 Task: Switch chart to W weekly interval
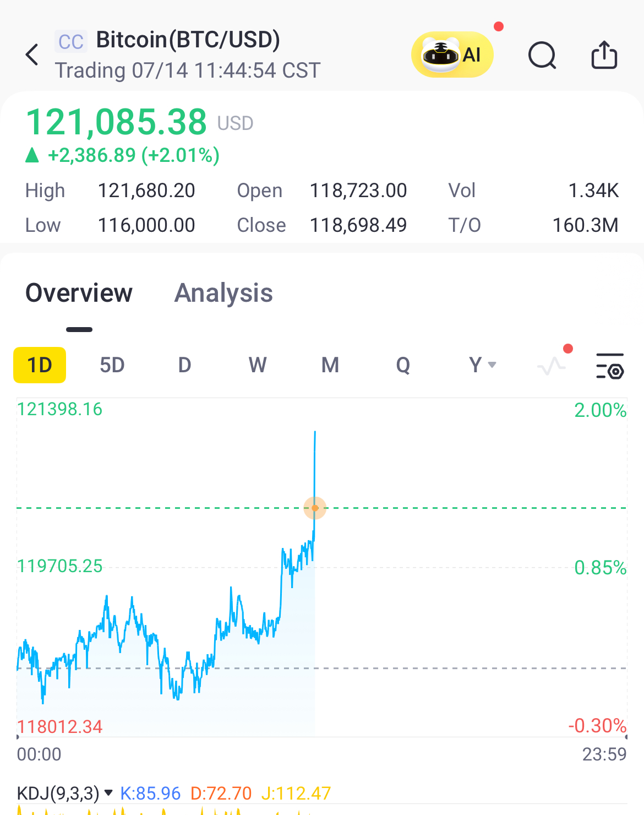click(x=258, y=365)
